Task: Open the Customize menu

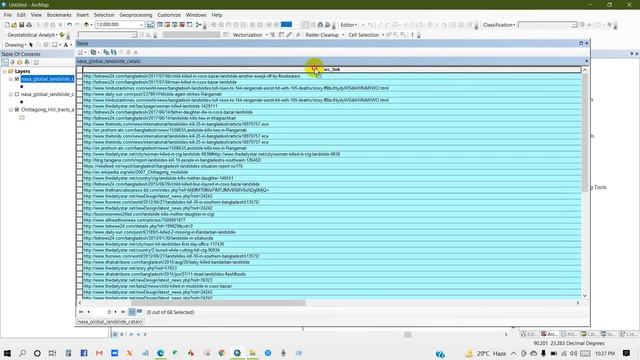Action: tap(169, 15)
